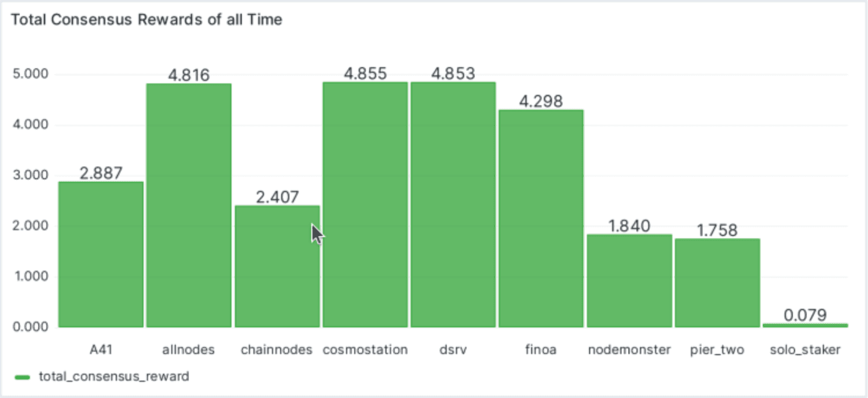Image resolution: width=868 pixels, height=398 pixels.
Task: Select the cosmostation bar
Action: (365, 205)
